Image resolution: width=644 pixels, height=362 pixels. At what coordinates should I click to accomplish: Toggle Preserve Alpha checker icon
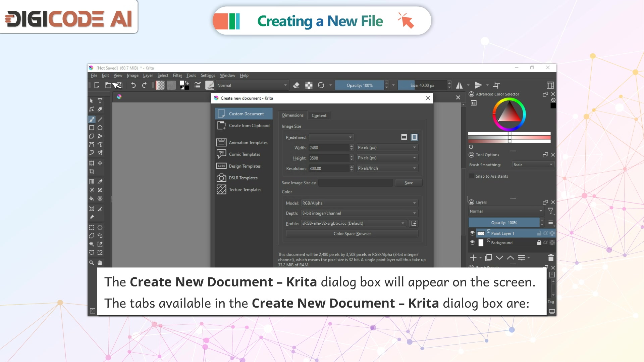pyautogui.click(x=309, y=85)
